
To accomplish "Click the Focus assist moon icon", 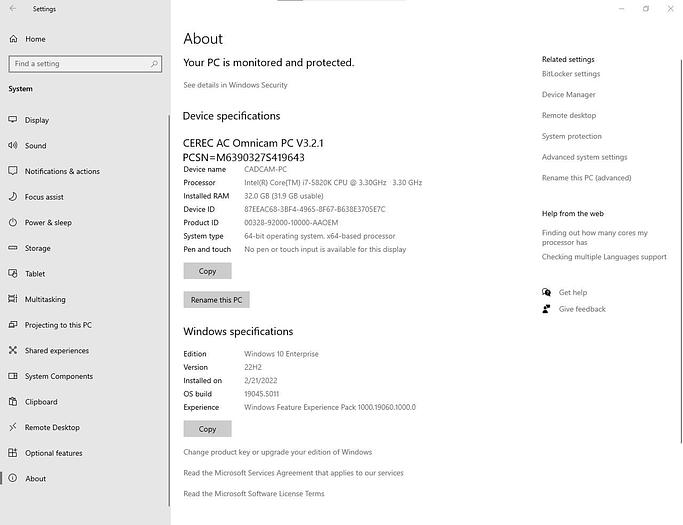I will pyautogui.click(x=14, y=197).
